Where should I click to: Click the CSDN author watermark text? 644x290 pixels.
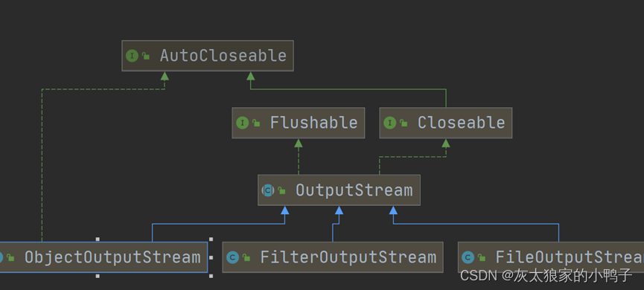pyautogui.click(x=546, y=276)
